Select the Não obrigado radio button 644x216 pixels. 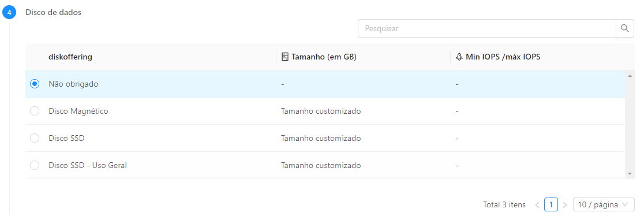[35, 84]
